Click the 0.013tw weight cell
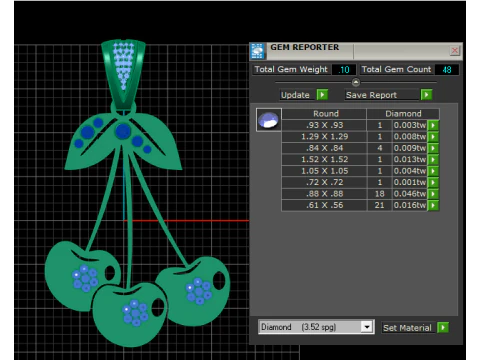Screen dimensions: 480x360 point(410,160)
